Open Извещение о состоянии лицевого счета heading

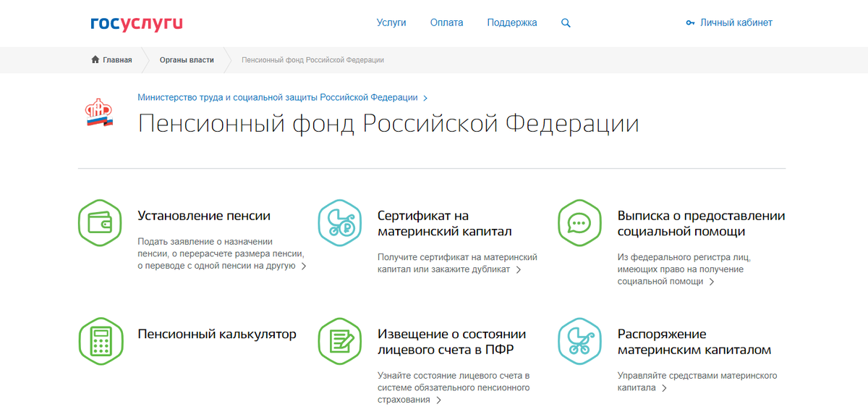click(x=452, y=342)
